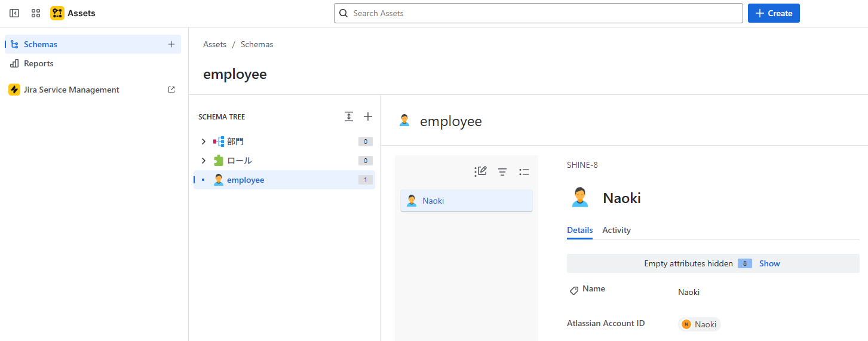Open Naoki Atlassian account chip
The height and width of the screenshot is (341, 868).
700,324
